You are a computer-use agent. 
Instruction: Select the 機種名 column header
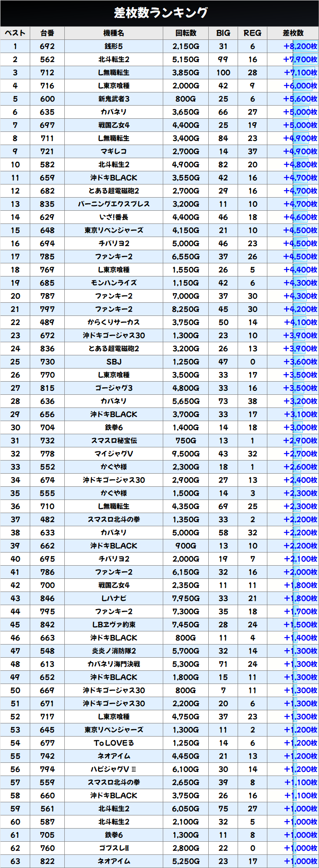(114, 33)
